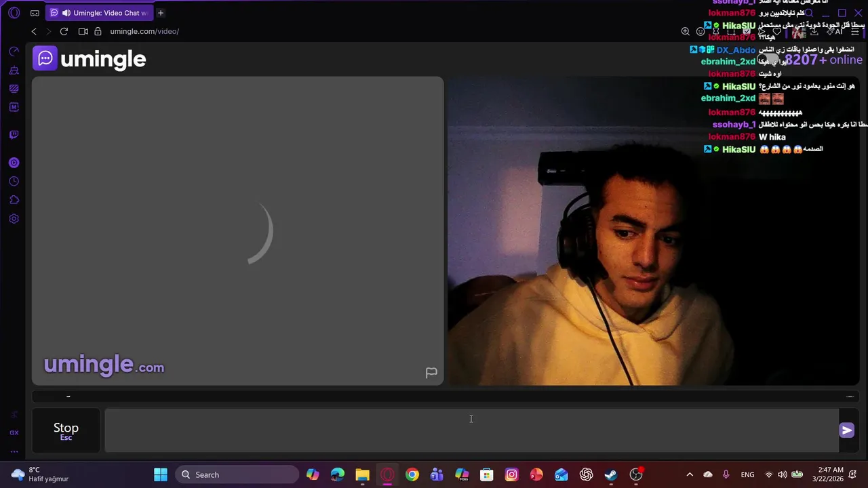Screen dimensions: 868x488
Task: Click microphone in-use tray icon
Action: pos(726,474)
